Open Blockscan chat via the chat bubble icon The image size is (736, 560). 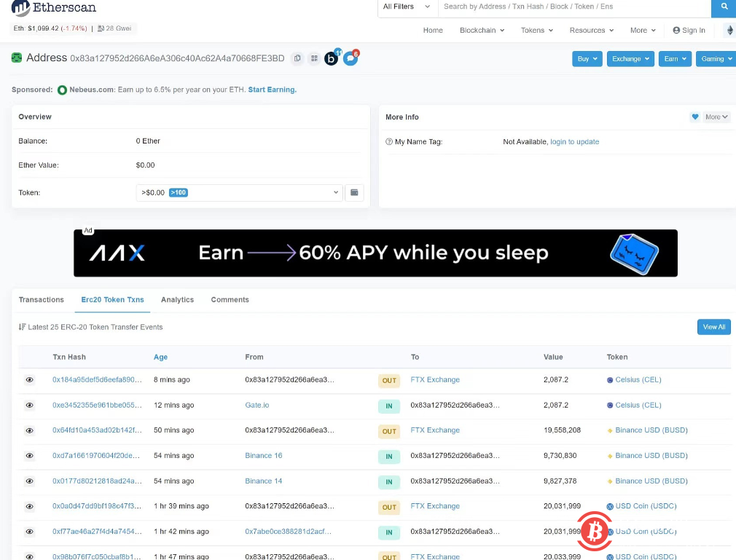tap(351, 58)
